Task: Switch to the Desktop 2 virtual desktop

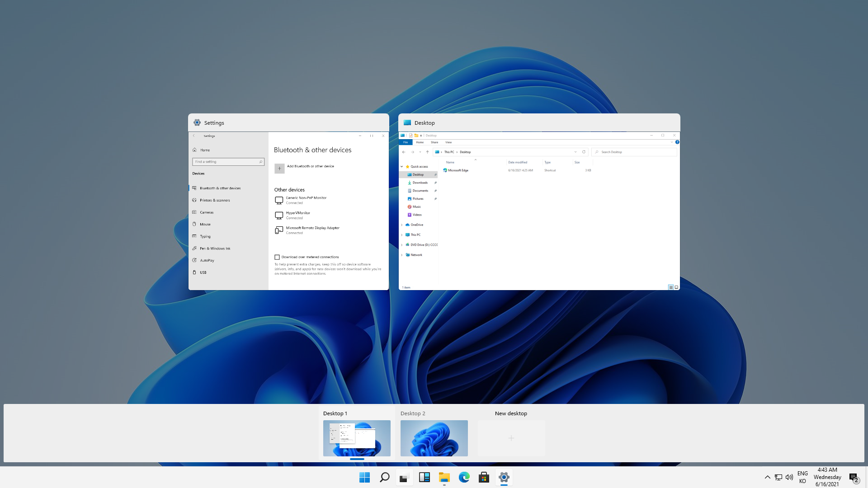Action: [434, 438]
